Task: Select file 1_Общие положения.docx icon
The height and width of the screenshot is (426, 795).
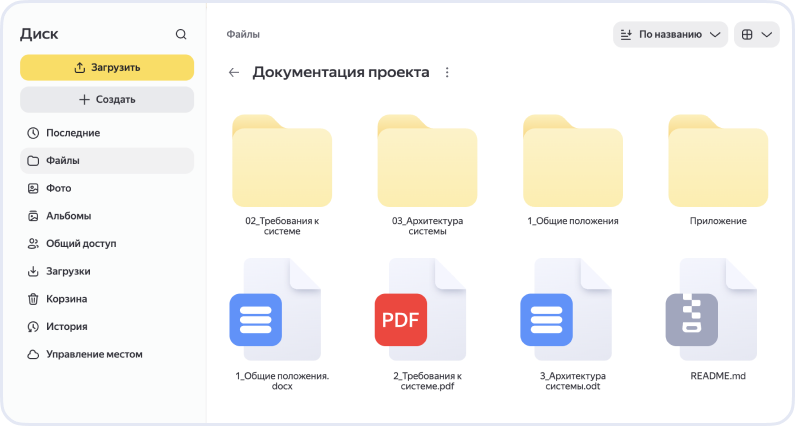Action: pos(275,309)
